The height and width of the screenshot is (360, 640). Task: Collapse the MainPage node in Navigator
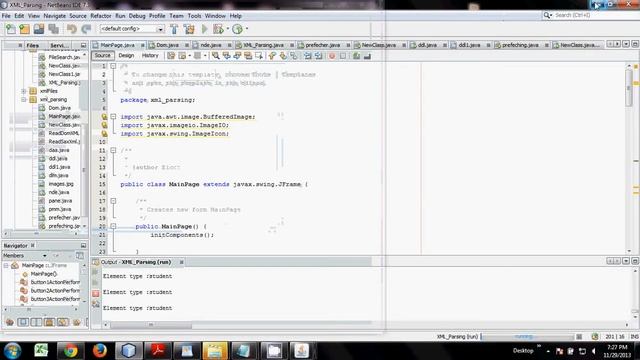pos(6,265)
